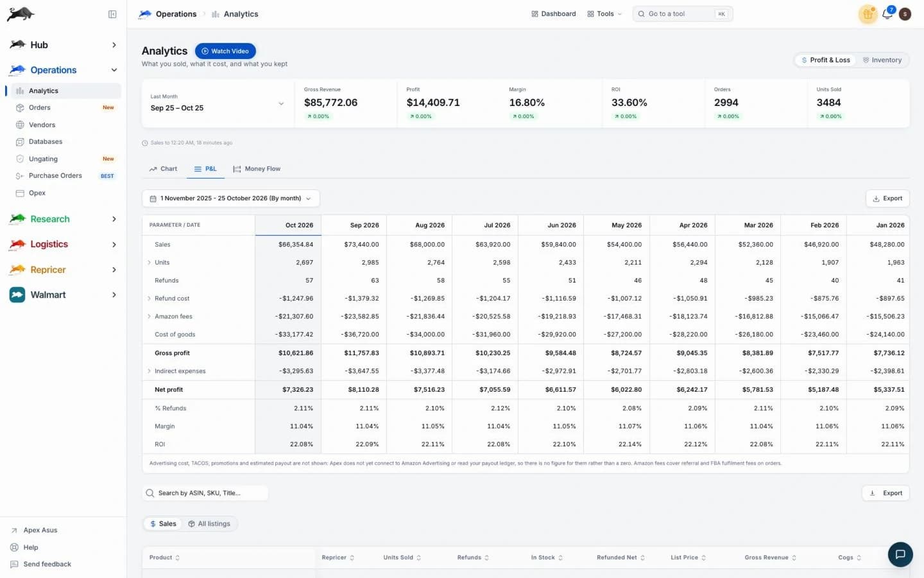The width and height of the screenshot is (924, 578).
Task: Open the Last Month date range dropdown
Action: click(x=218, y=103)
